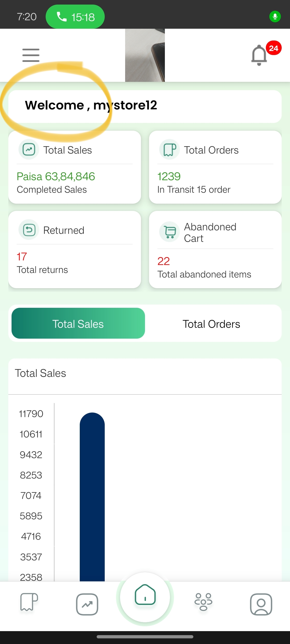Viewport: 290px width, 644px height.
Task: Tap the Total Orders bookmark icon
Action: point(169,150)
